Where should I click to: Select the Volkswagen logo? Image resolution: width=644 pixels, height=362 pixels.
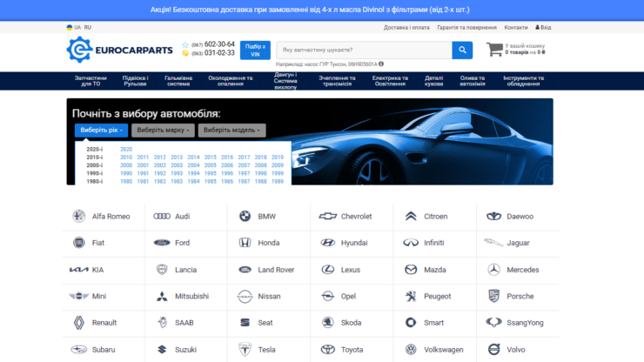pyautogui.click(x=411, y=349)
